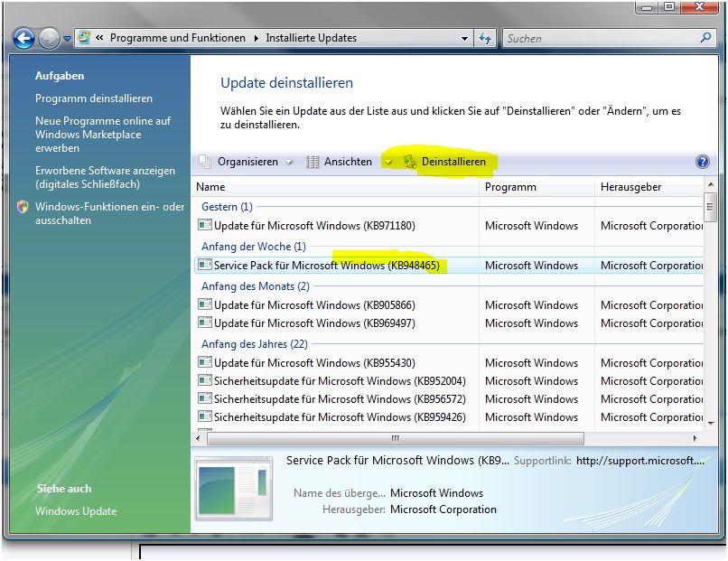Select Sicherheitsupdate (KB959426) row
The height and width of the screenshot is (561, 728).
(x=449, y=417)
